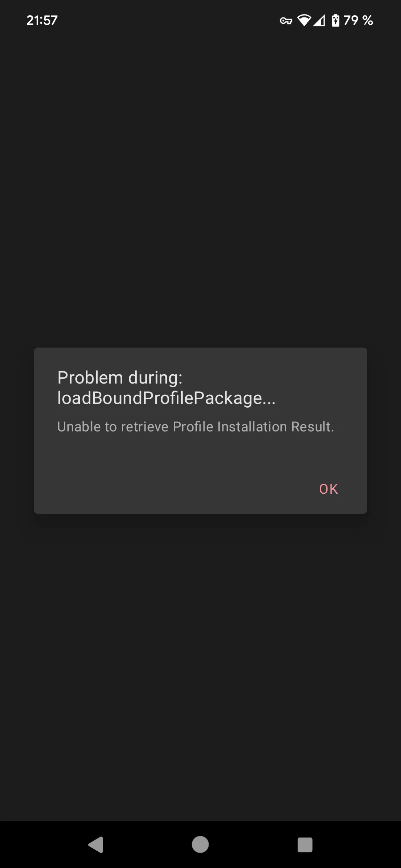
Task: Tap navigation bar gap between Back and Home
Action: tap(148, 845)
